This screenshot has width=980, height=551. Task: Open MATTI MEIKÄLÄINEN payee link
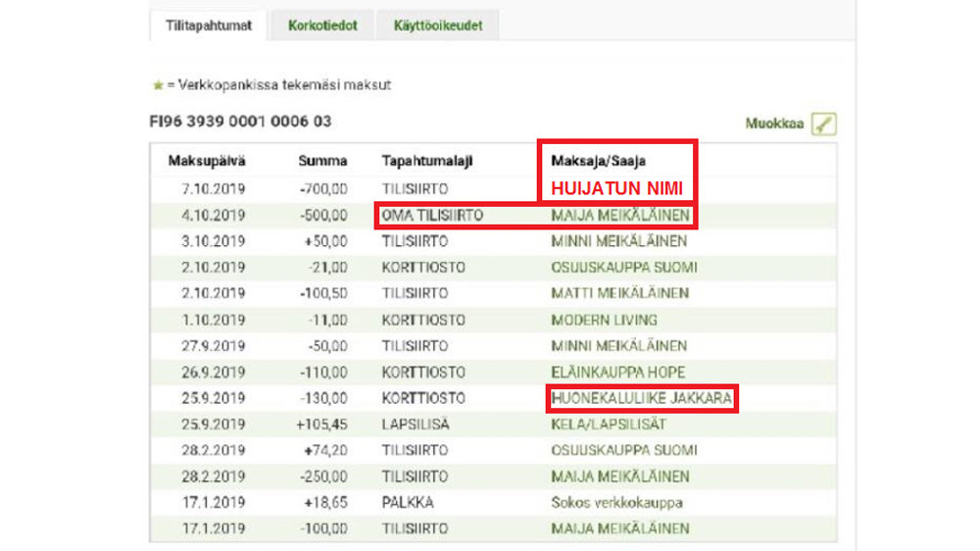(x=620, y=293)
